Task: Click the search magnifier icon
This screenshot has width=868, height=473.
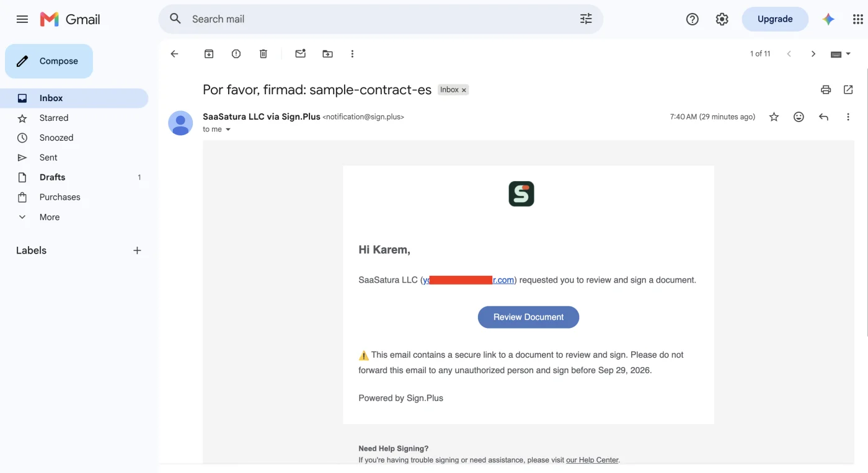Action: 175,19
